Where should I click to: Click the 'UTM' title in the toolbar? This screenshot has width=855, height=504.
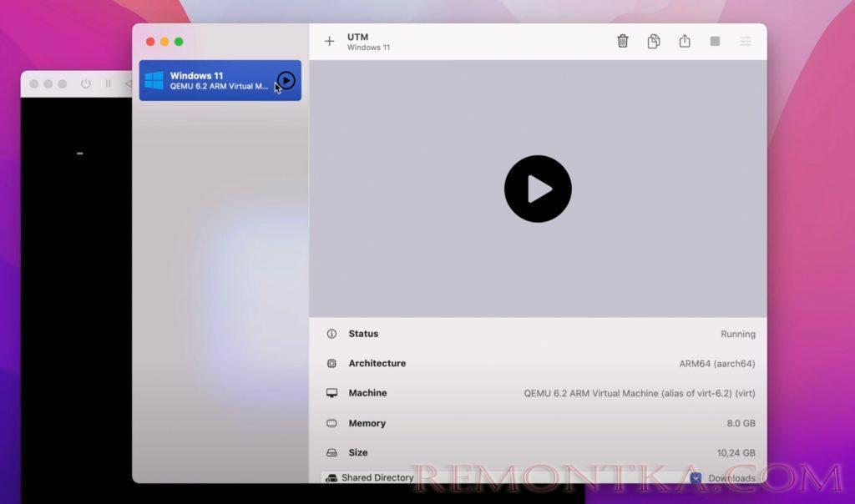click(357, 37)
